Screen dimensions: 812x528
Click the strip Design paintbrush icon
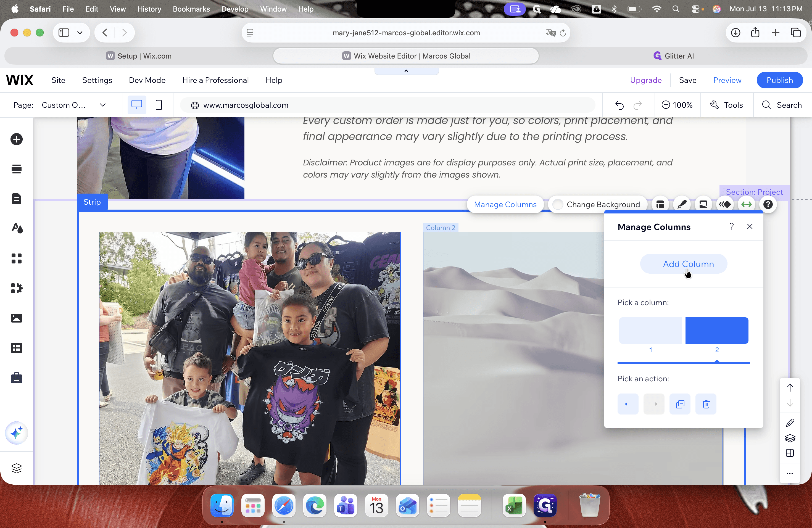click(682, 204)
